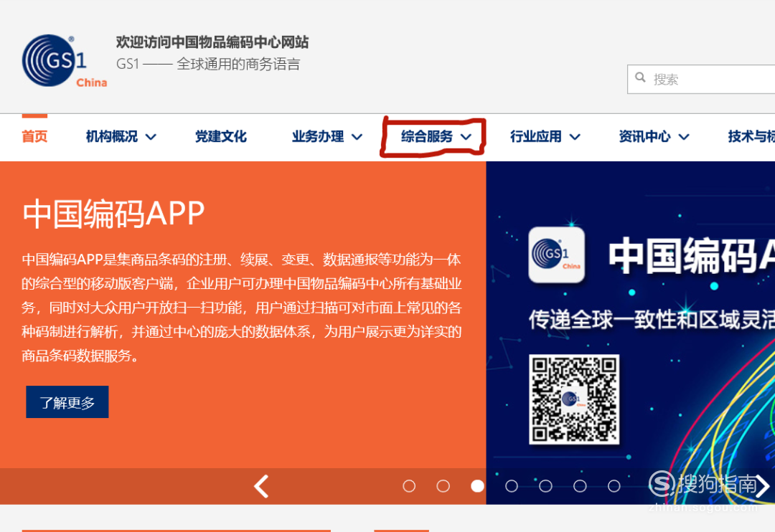Expand the chevron beside 机构概况
Viewport: 775px width, 532px height.
(151, 137)
